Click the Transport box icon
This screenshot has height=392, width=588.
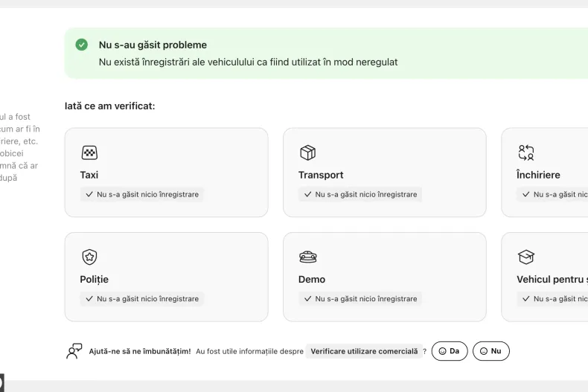(307, 153)
